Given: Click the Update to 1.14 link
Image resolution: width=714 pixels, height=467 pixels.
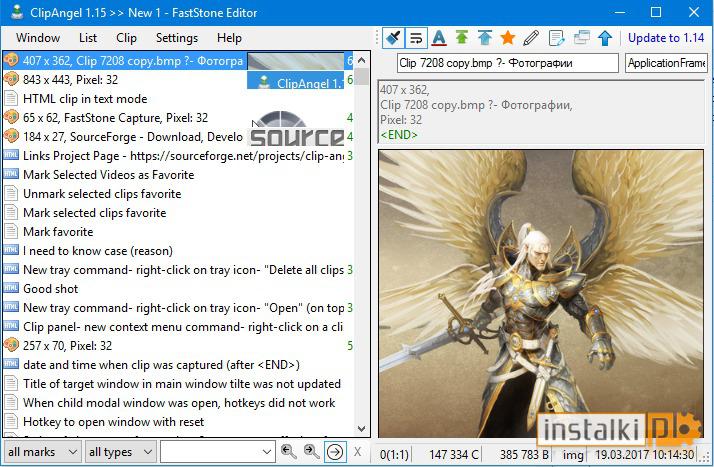Looking at the screenshot, I should tap(666, 38).
